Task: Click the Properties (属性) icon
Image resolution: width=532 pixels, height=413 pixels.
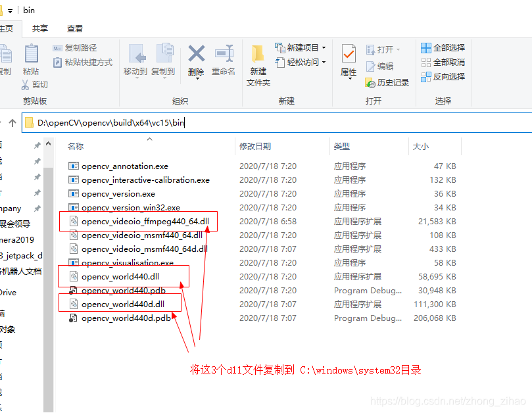Action: point(349,54)
